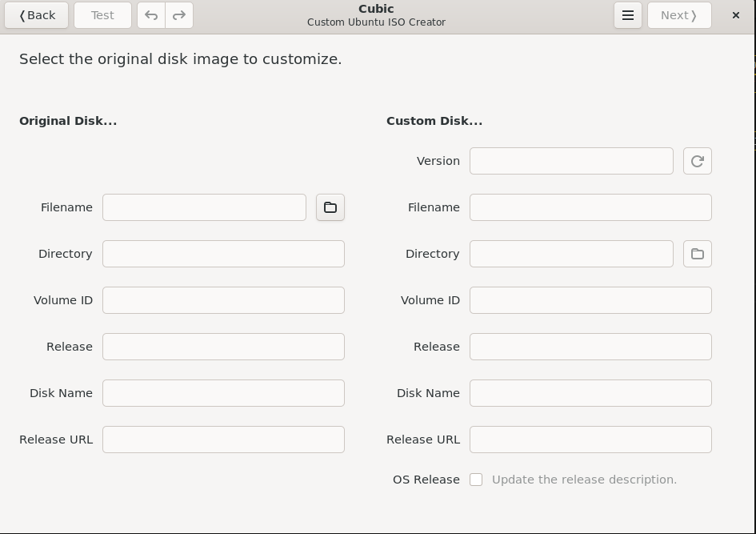The height and width of the screenshot is (534, 756).
Task: Browse for the original disk image file
Action: point(330,207)
